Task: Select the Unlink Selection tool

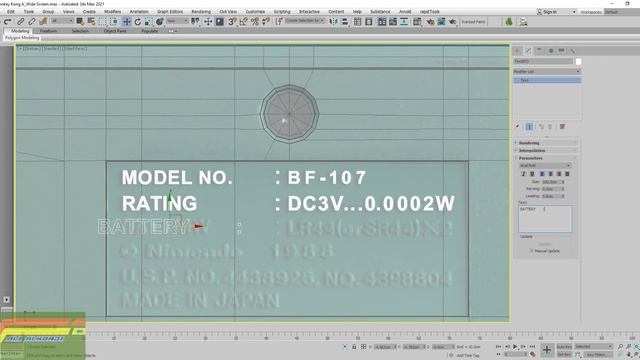Action: click(x=31, y=21)
